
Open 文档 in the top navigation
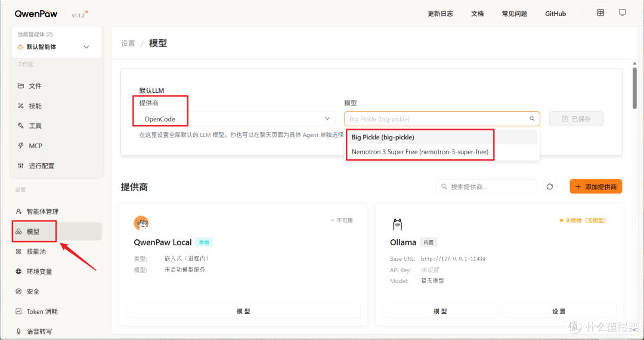point(477,14)
